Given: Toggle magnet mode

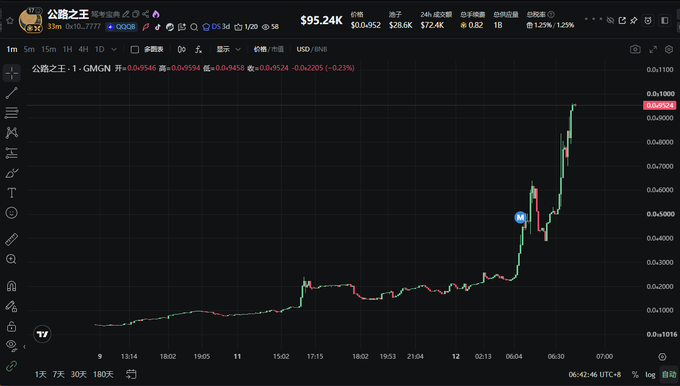Looking at the screenshot, I should click(12, 286).
